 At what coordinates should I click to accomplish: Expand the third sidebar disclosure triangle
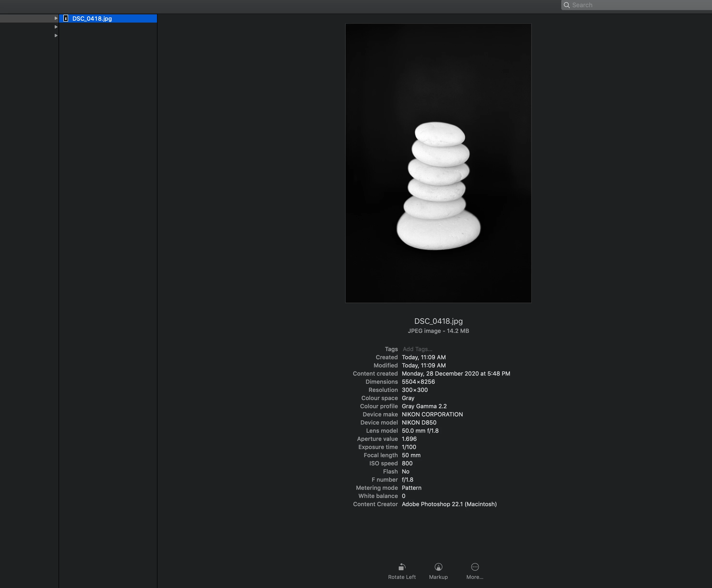56,36
